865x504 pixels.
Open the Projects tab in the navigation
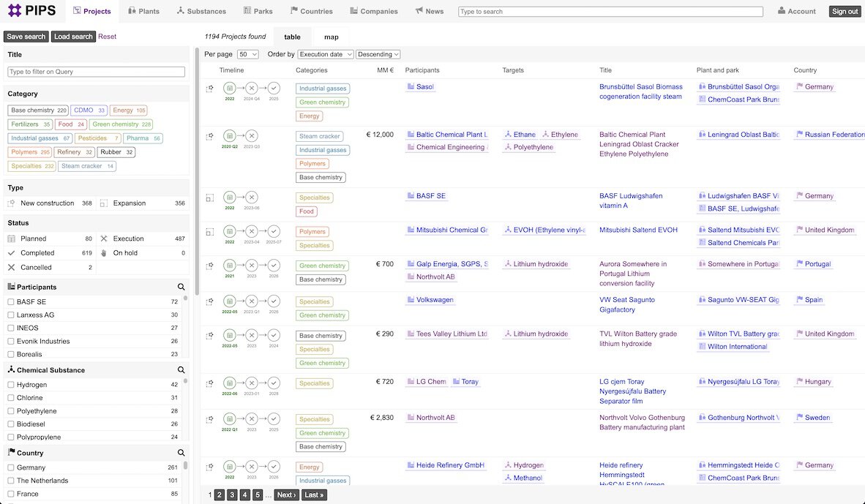pyautogui.click(x=91, y=11)
